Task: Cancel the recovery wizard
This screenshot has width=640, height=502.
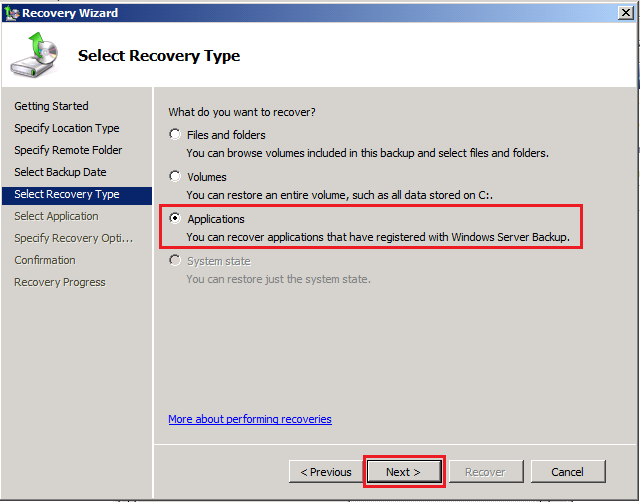Action: point(567,471)
